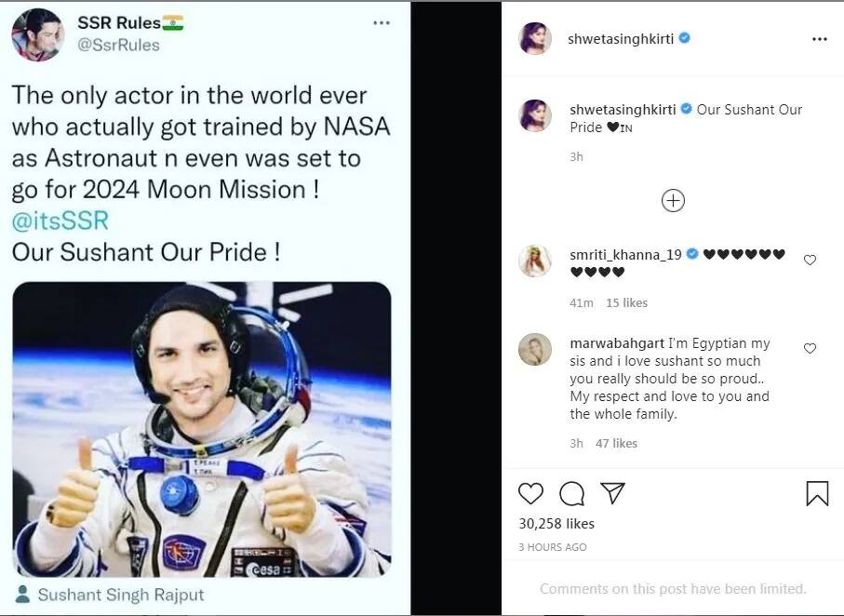Like smriti_khanna_19's comment
The image size is (844, 616).
[810, 261]
